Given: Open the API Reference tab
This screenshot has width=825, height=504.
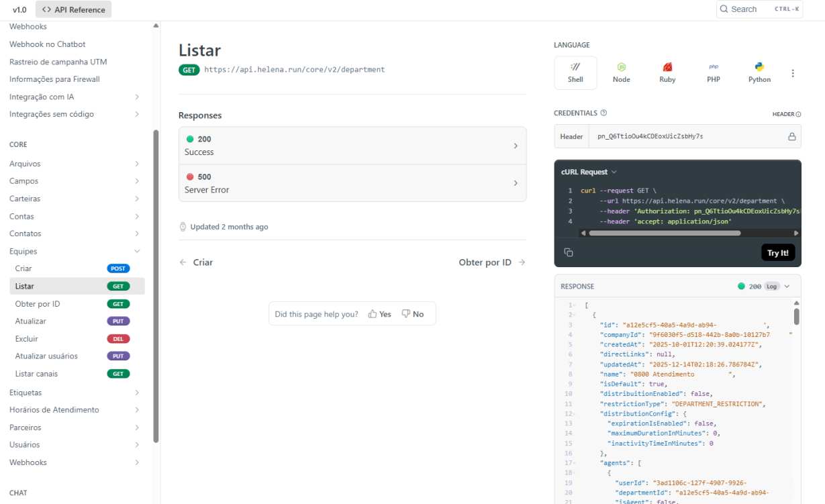Looking at the screenshot, I should 74,9.
